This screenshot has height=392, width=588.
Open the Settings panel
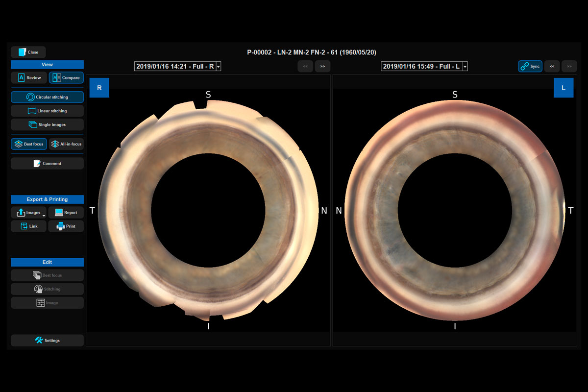[x=47, y=340]
